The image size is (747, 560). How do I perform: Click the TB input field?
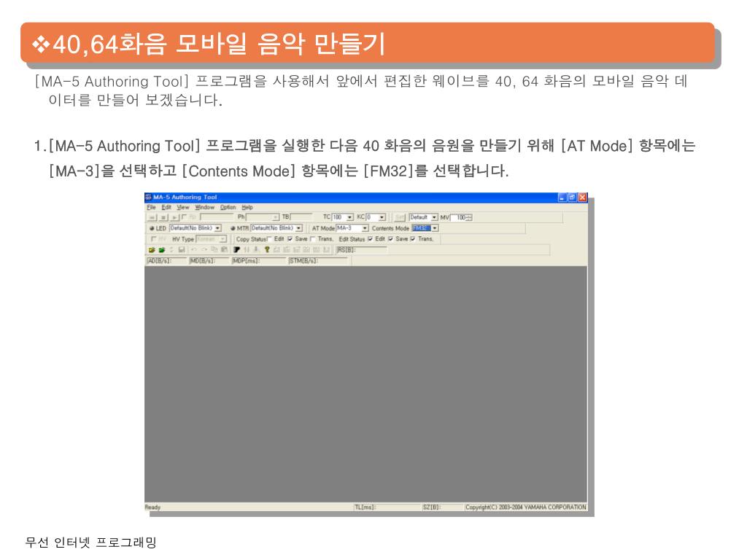tap(301, 217)
